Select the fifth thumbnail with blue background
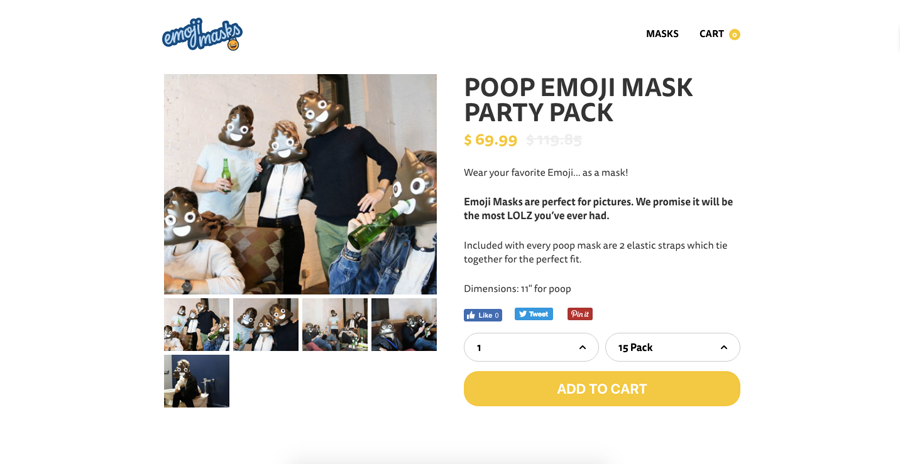Screen dimensions: 900x464 tap(196, 381)
